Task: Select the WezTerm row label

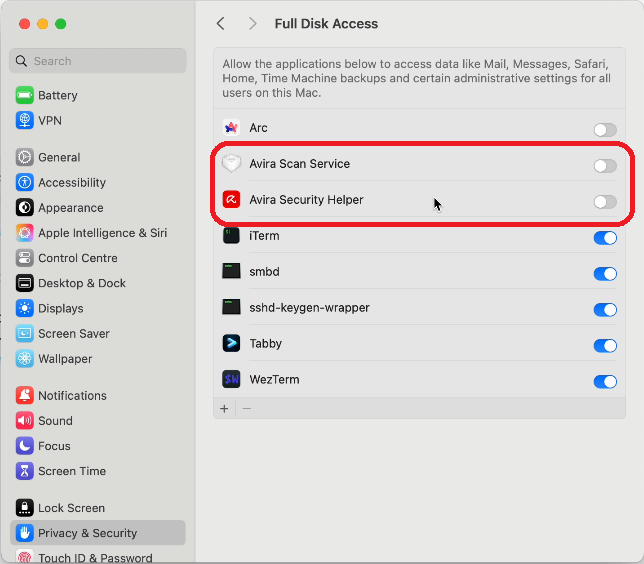Action: (274, 379)
